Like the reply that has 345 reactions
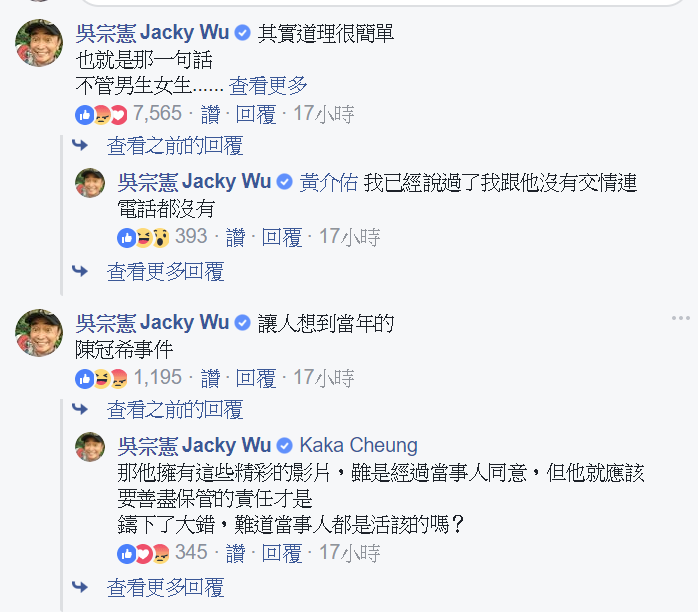 pyautogui.click(x=235, y=553)
